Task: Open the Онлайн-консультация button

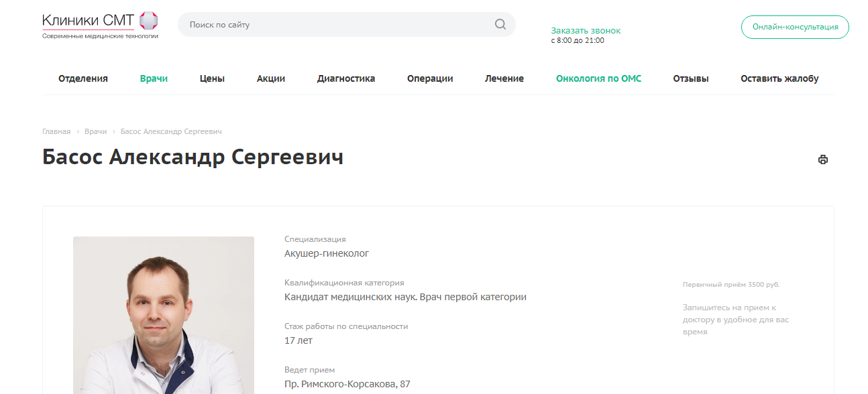Action: (795, 27)
